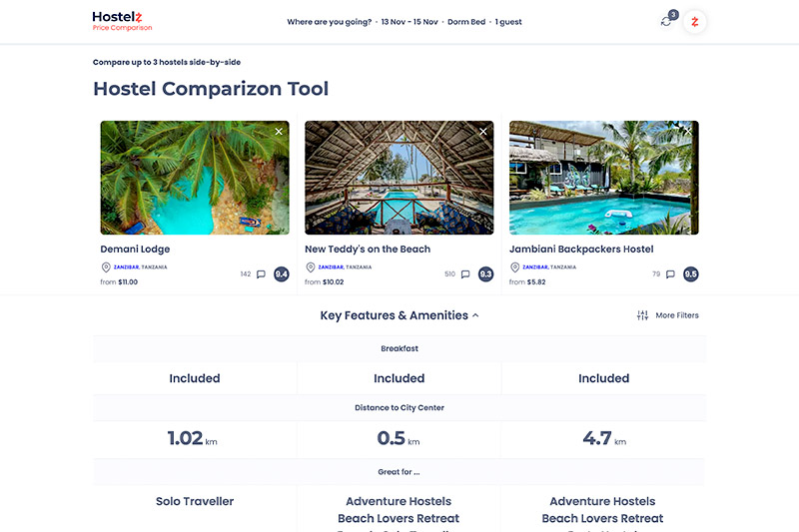The width and height of the screenshot is (799, 532).
Task: Change the 1 guest selection
Action: pos(508,22)
